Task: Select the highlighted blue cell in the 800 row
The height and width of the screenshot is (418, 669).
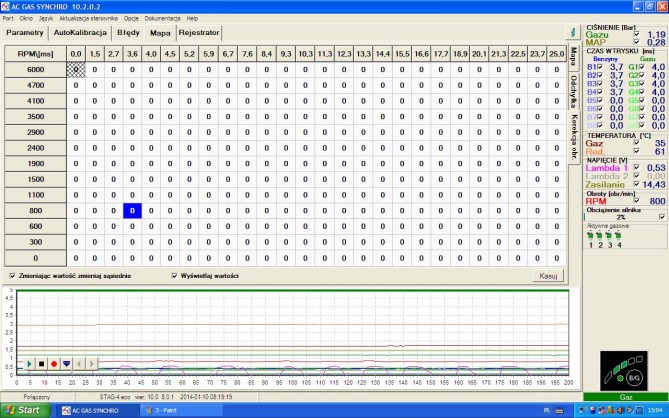Action: (x=132, y=211)
